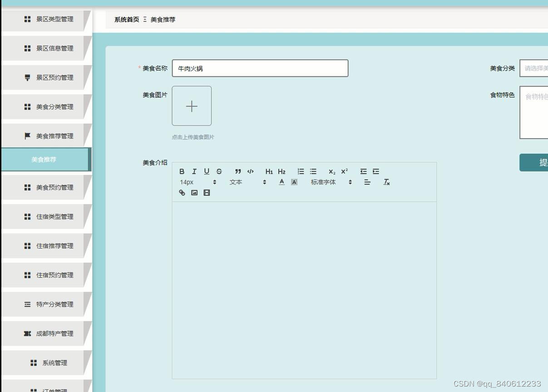Open the font color picker
The height and width of the screenshot is (392, 548).
[x=281, y=182]
